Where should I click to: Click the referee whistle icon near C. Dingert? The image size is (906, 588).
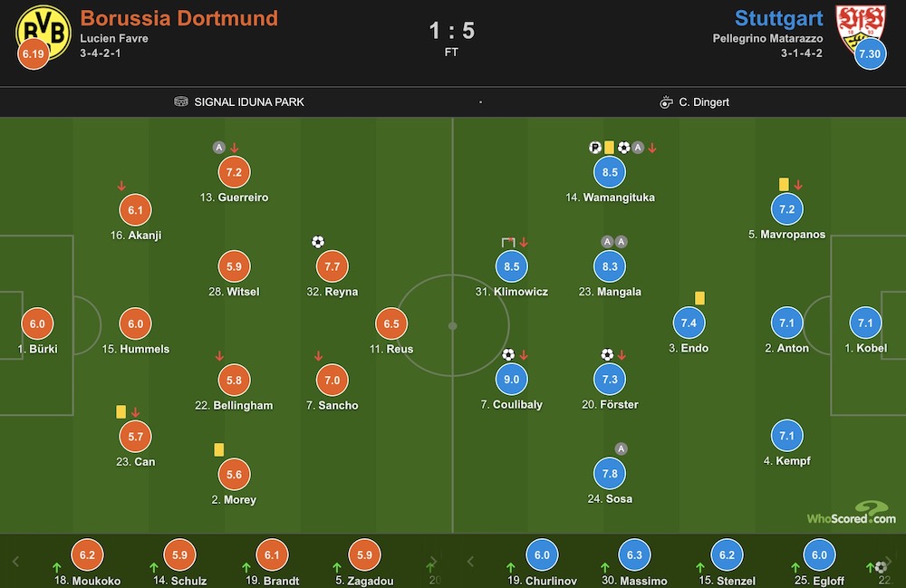666,102
